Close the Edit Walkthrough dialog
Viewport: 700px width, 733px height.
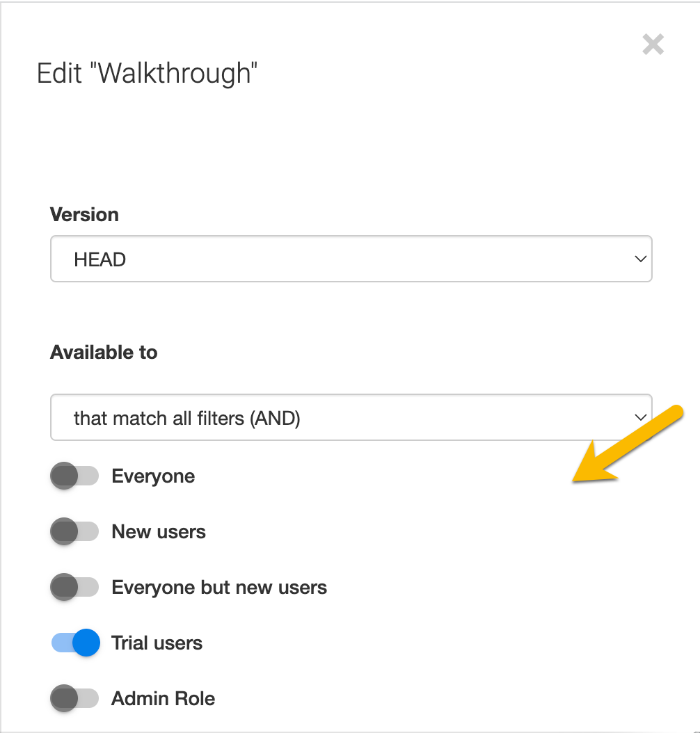653,45
